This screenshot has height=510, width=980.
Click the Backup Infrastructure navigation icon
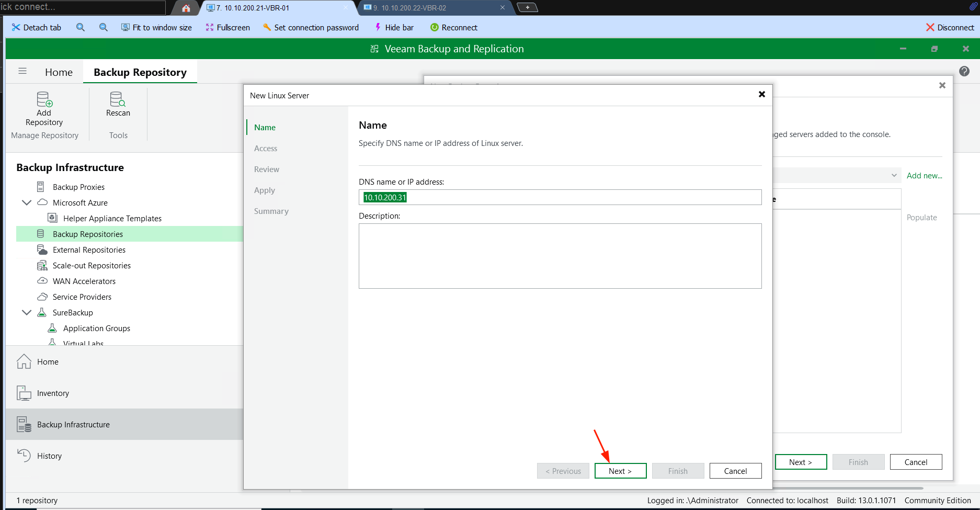[x=24, y=424]
